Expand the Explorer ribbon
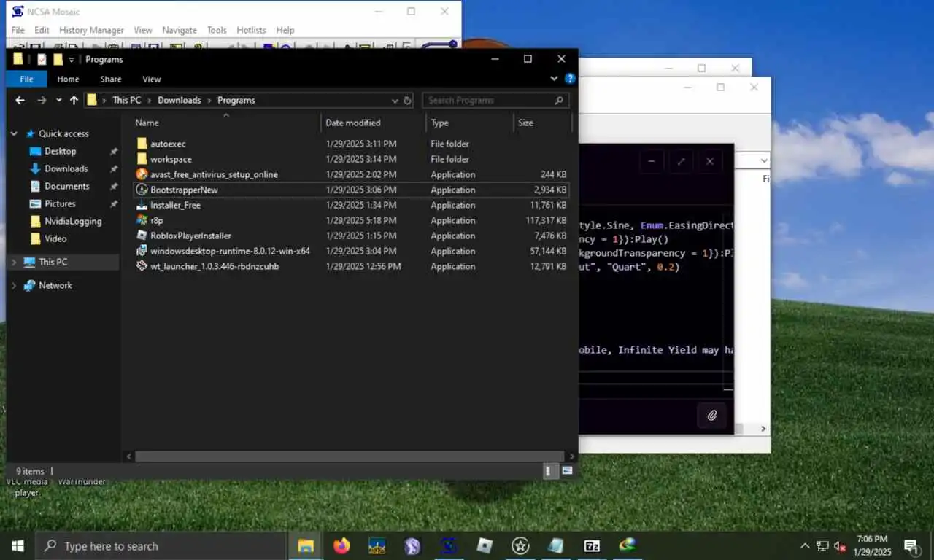The height and width of the screenshot is (560, 934). 554,79
